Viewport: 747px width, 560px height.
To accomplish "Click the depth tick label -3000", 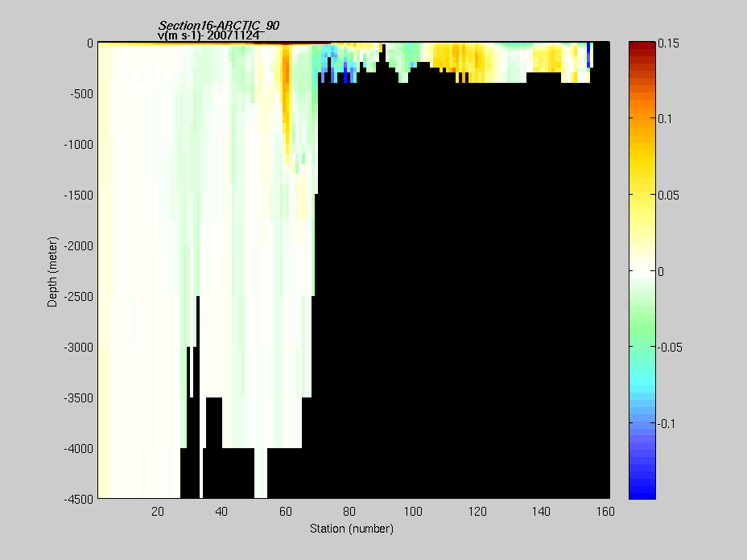I will (x=79, y=348).
